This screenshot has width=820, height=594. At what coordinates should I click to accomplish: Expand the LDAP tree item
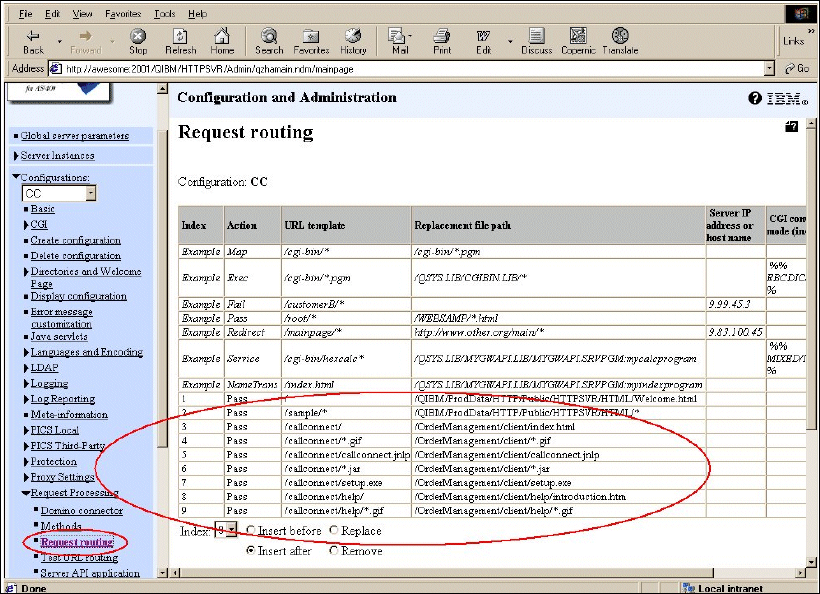[26, 368]
